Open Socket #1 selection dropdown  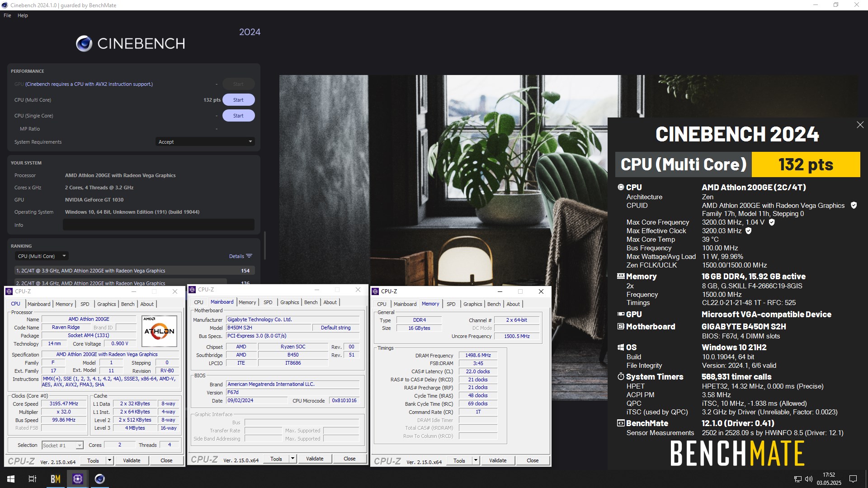click(62, 446)
